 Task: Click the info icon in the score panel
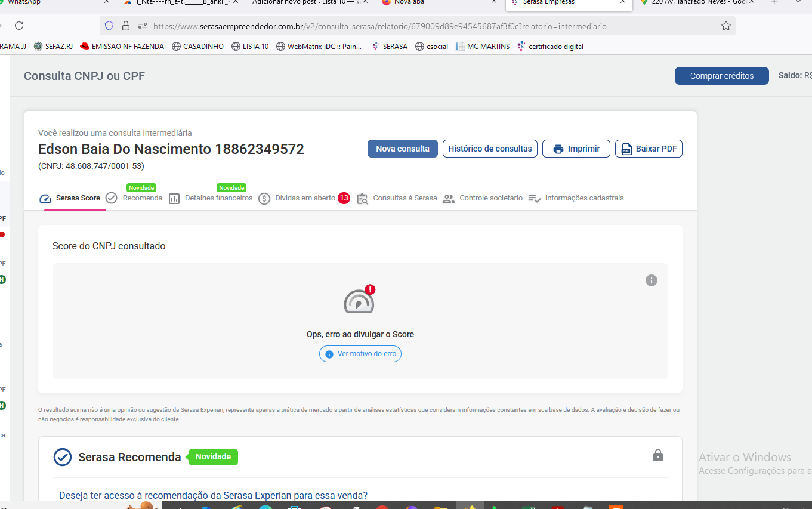[x=652, y=280]
